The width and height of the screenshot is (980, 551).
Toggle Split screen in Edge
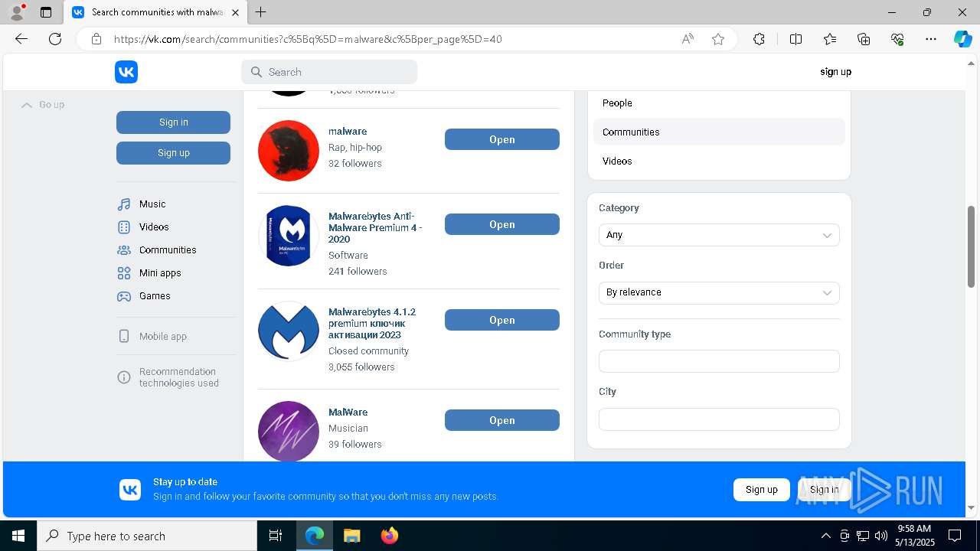pos(795,39)
